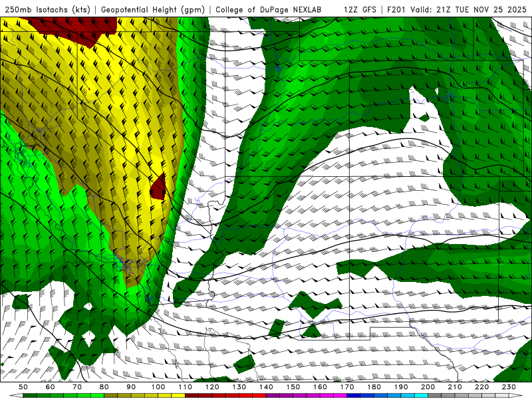Click the legend label "80"

[x=104, y=387]
